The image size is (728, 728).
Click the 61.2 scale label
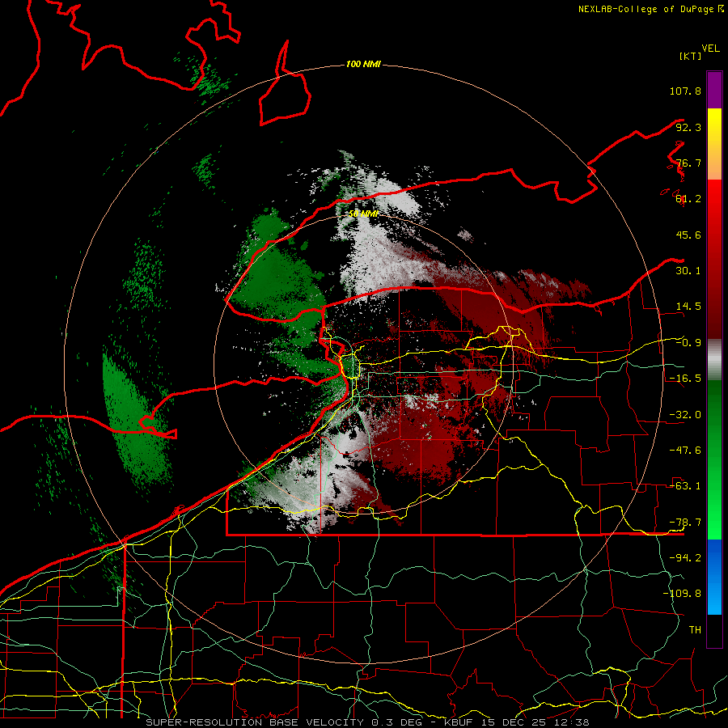[x=688, y=199]
